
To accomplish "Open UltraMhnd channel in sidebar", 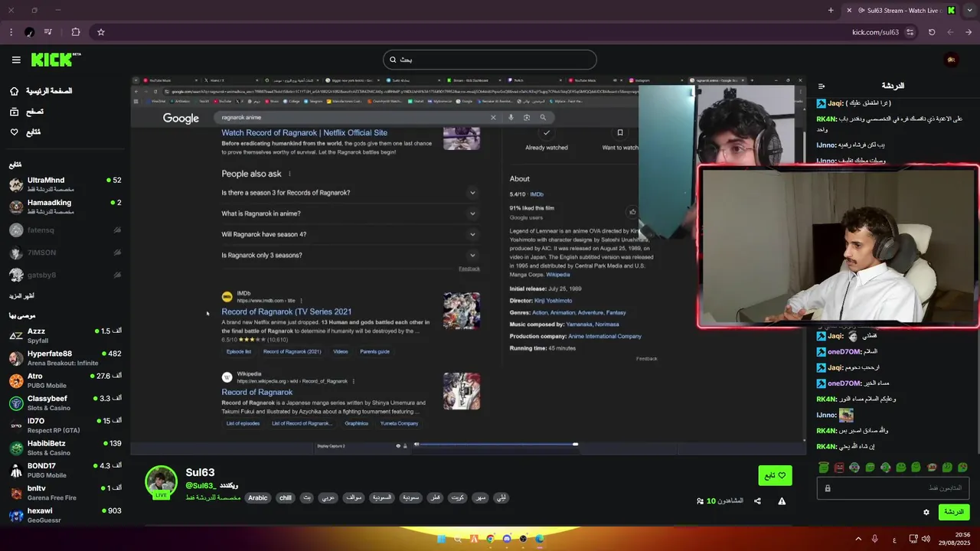I will coord(65,184).
